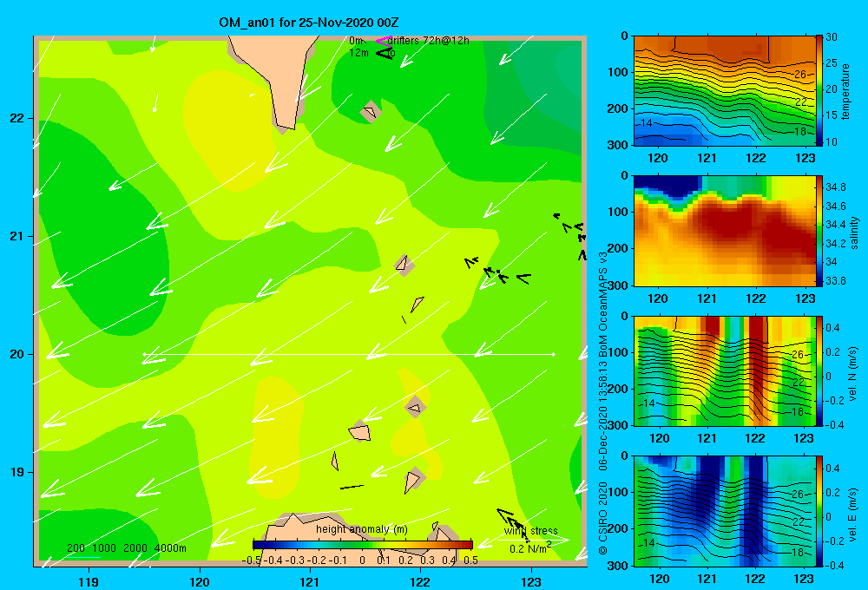Click the vel. N colorbar
The width and height of the screenshot is (868, 590).
819,370
